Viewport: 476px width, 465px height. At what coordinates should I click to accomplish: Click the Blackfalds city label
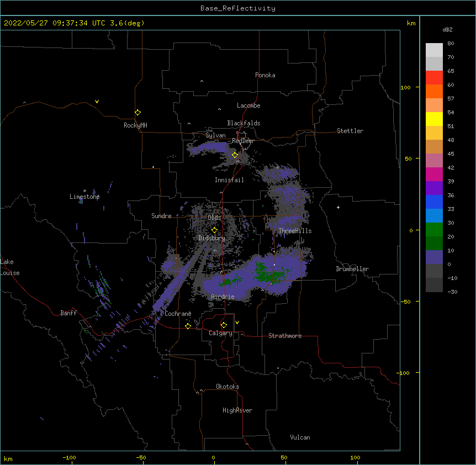point(244,123)
